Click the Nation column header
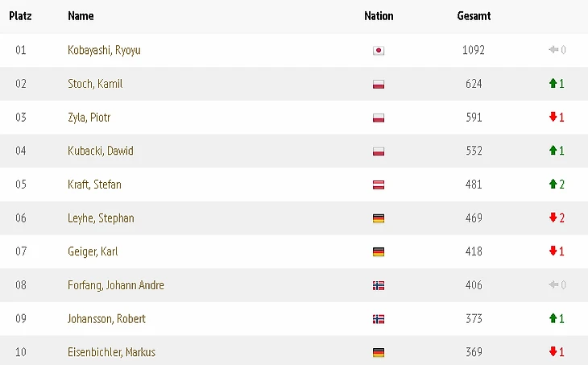 click(x=379, y=16)
